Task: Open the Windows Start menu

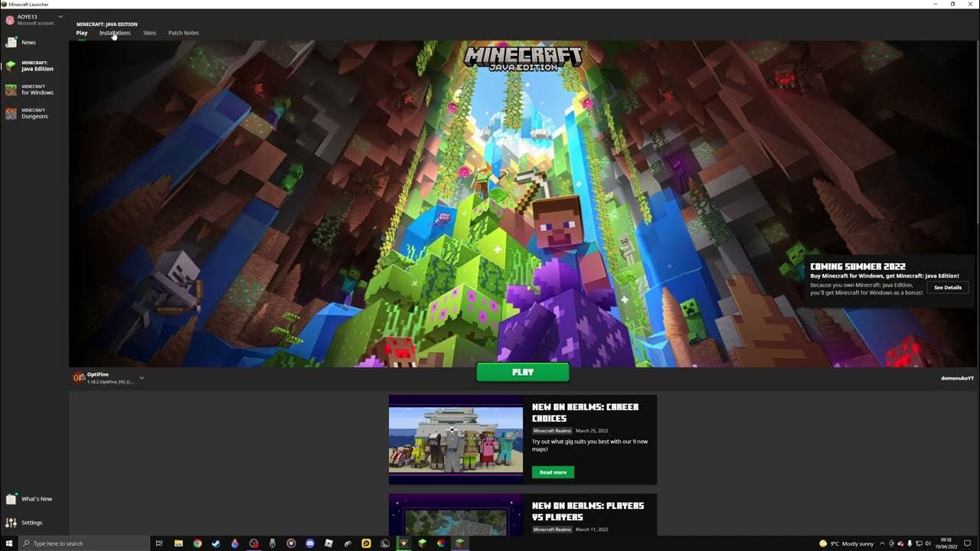Action: (9, 543)
